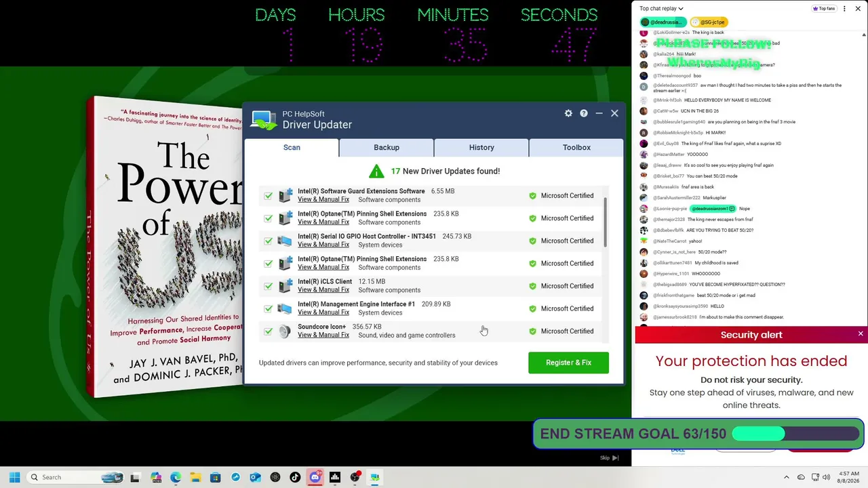Viewport: 868px width, 488px height.
Task: Open Driver Updater taskbar icon
Action: pyautogui.click(x=374, y=477)
